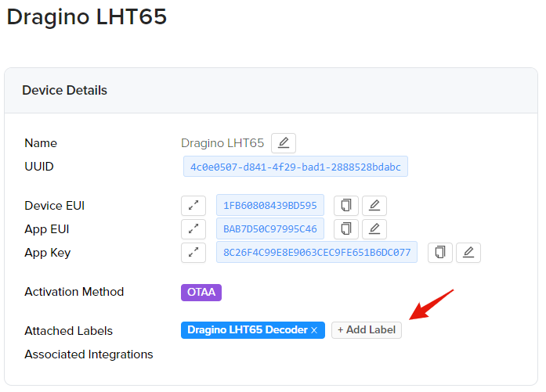The image size is (546, 392).
Task: Expand the App EUI value
Action: [193, 229]
